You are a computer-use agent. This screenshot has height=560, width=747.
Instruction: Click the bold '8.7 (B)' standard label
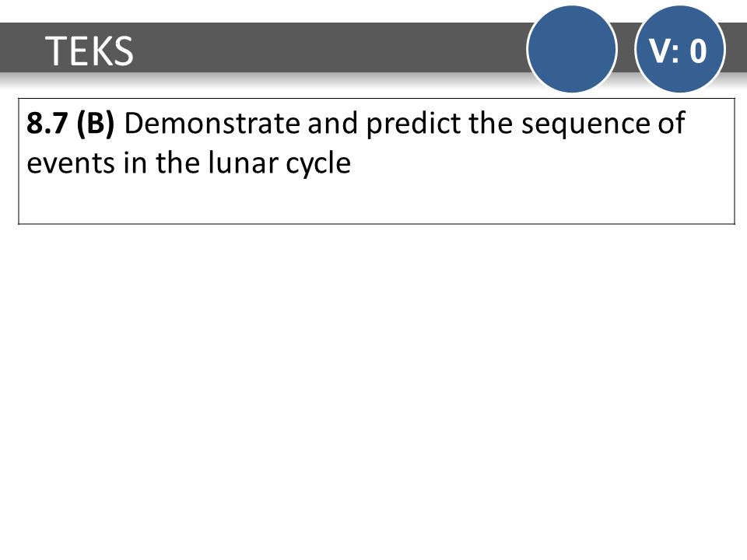(71, 123)
